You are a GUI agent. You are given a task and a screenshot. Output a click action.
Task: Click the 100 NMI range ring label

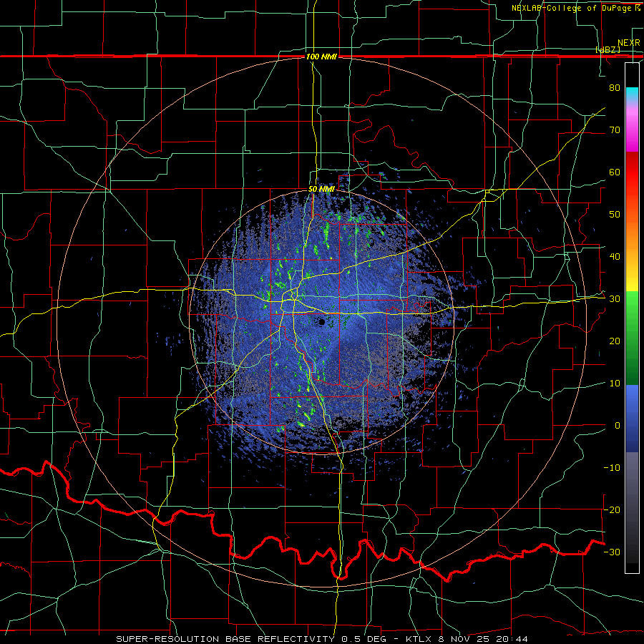321,57
